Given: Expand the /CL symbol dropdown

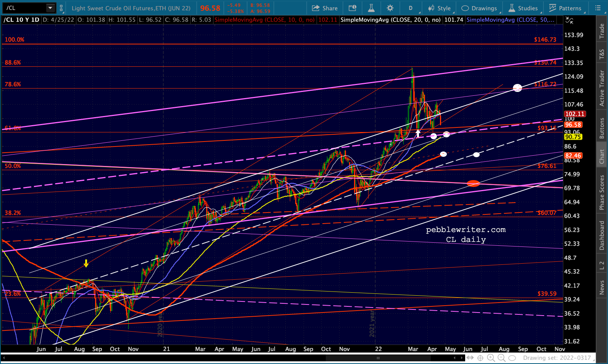Looking at the screenshot, I should 50,8.
